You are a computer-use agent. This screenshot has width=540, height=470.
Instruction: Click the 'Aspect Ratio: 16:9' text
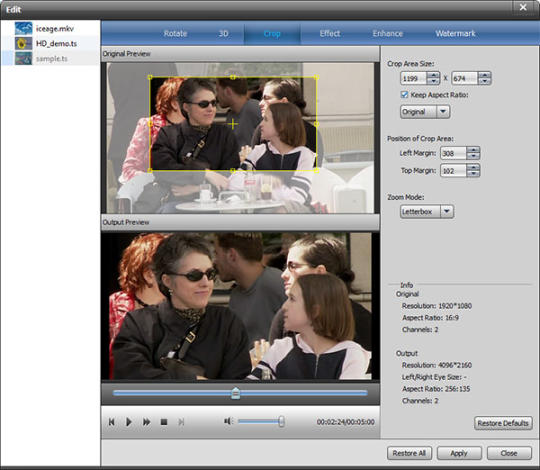click(x=430, y=318)
